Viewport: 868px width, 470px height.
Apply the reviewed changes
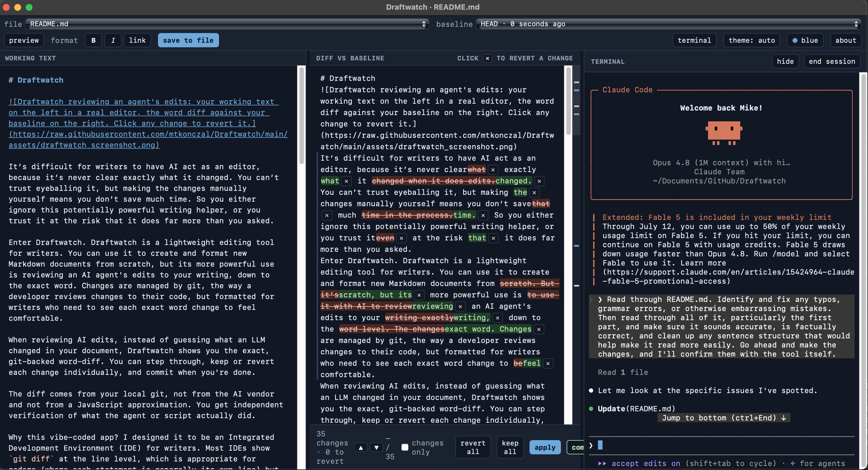point(545,447)
